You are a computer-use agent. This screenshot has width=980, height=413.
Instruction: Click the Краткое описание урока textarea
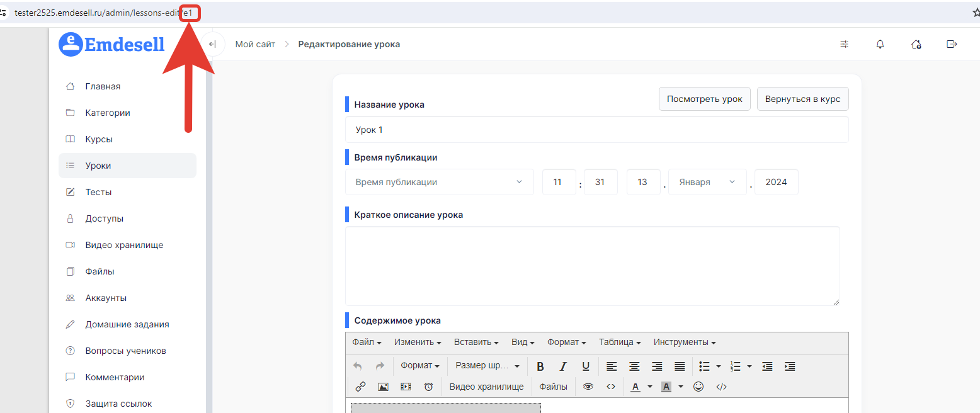593,266
